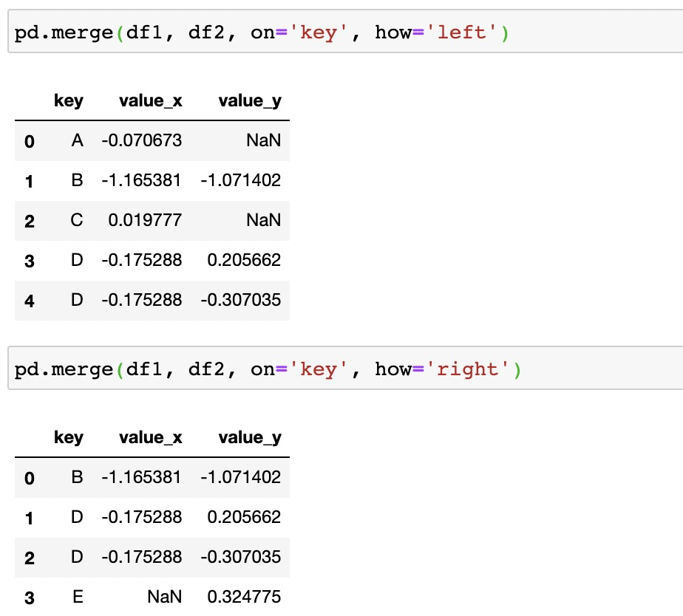
Task: Click the NaN in row 0 of the top table
Action: [265, 140]
